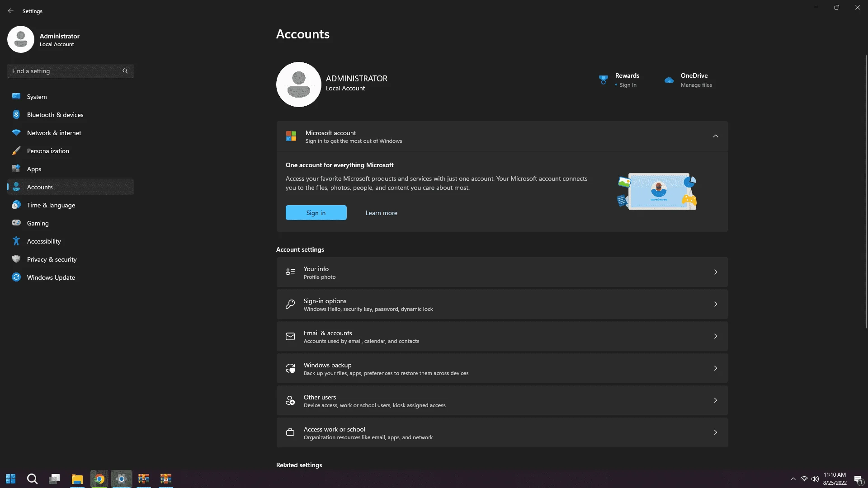Click the Rewards medal icon

pyautogui.click(x=604, y=80)
